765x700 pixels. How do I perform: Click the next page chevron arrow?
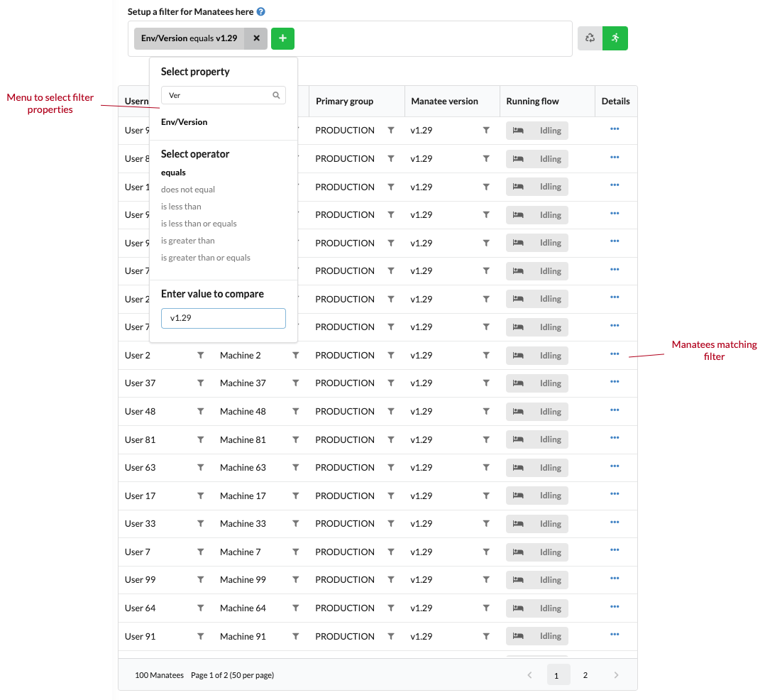coord(616,675)
